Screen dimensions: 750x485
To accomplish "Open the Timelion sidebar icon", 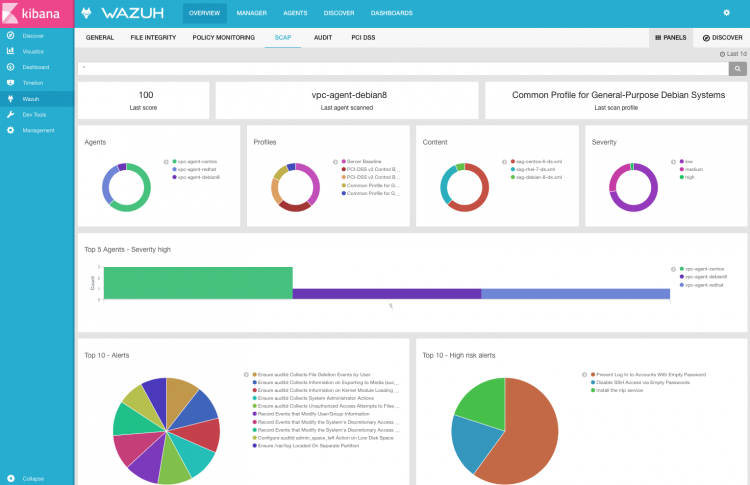I will tap(11, 83).
